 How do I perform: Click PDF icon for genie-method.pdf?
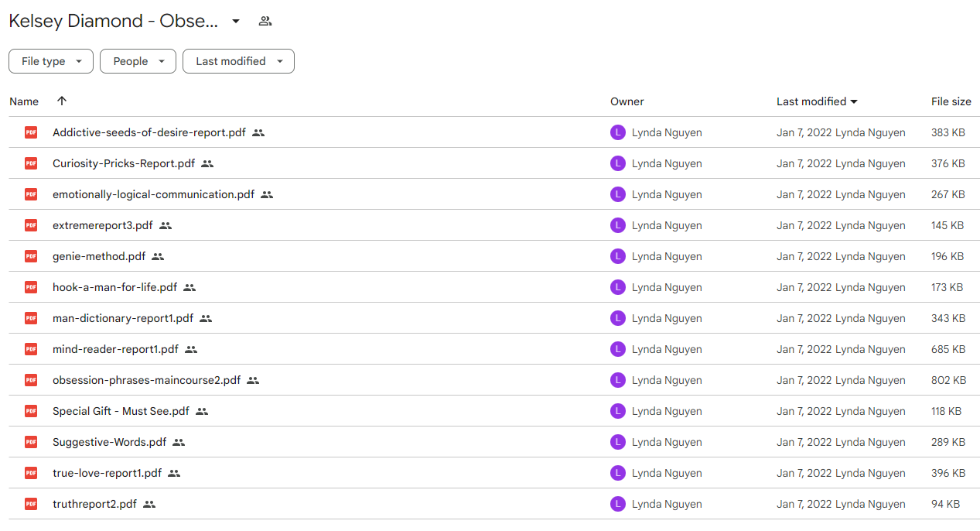pyautogui.click(x=31, y=256)
